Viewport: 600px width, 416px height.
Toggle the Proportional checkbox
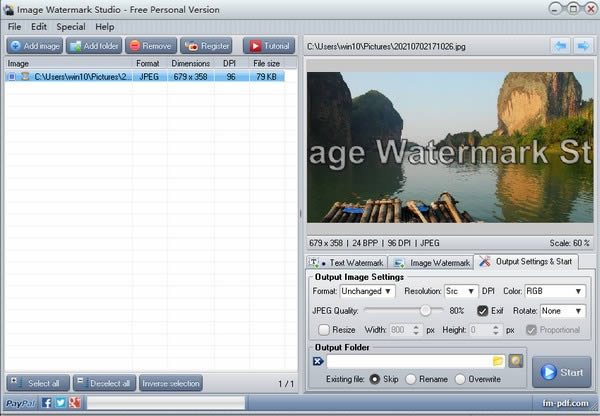(531, 330)
